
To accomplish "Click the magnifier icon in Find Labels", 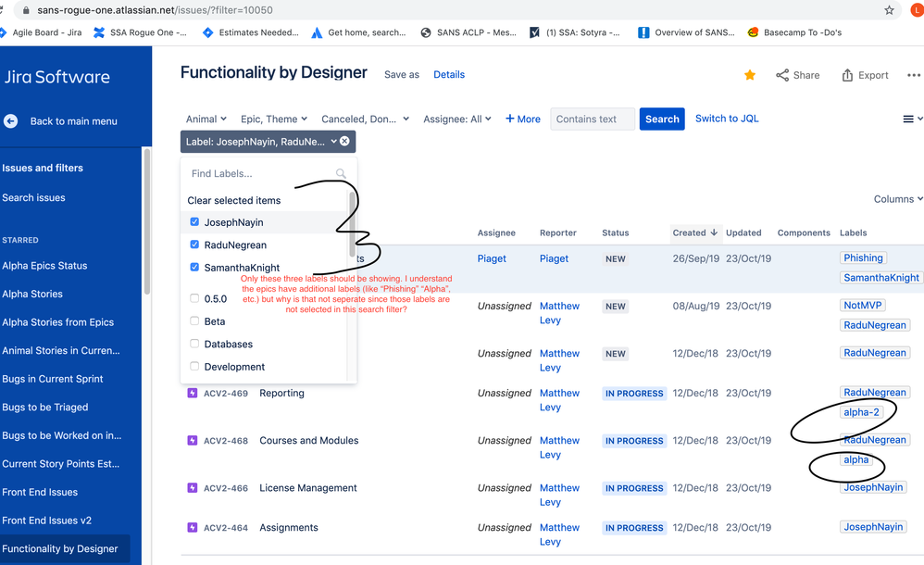I will [x=341, y=173].
